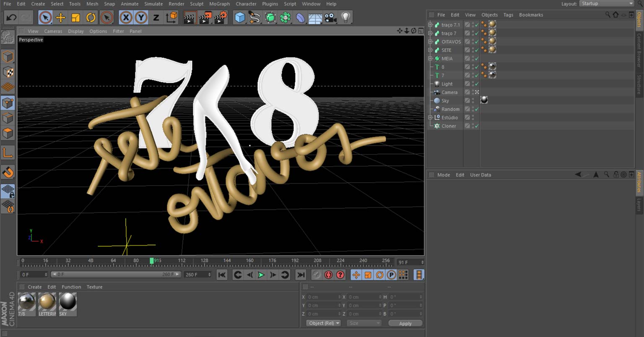Activate the Rotate tool
The width and height of the screenshot is (644, 337).
[x=91, y=18]
